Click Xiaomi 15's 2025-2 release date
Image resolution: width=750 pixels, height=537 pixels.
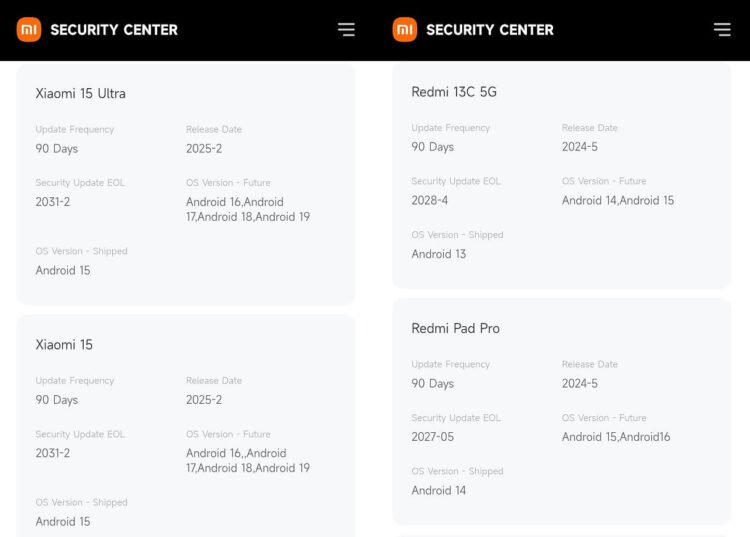point(204,400)
